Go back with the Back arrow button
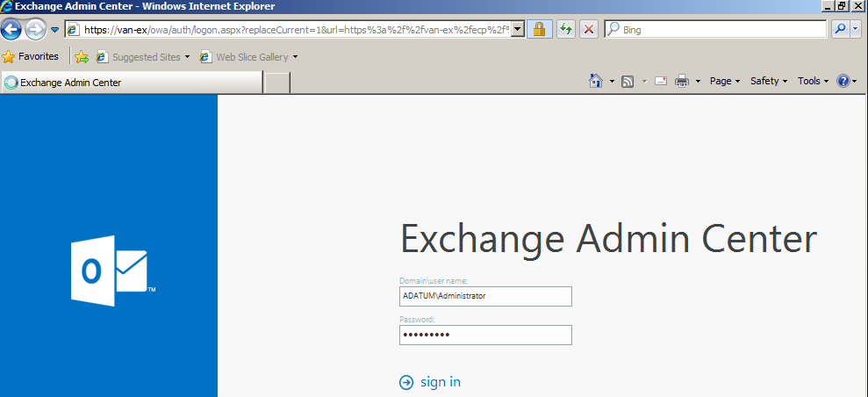Screen dimensions: 868x397 (11, 29)
